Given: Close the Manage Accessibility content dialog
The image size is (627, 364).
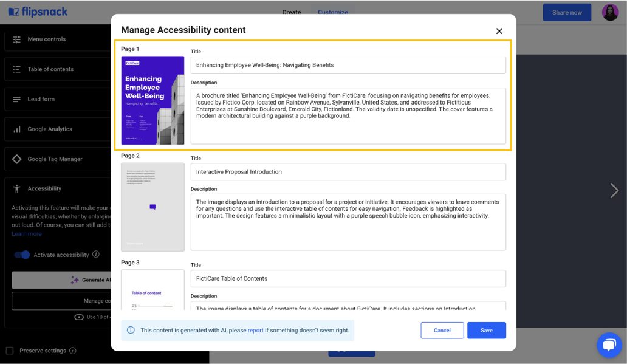Looking at the screenshot, I should click(x=499, y=31).
